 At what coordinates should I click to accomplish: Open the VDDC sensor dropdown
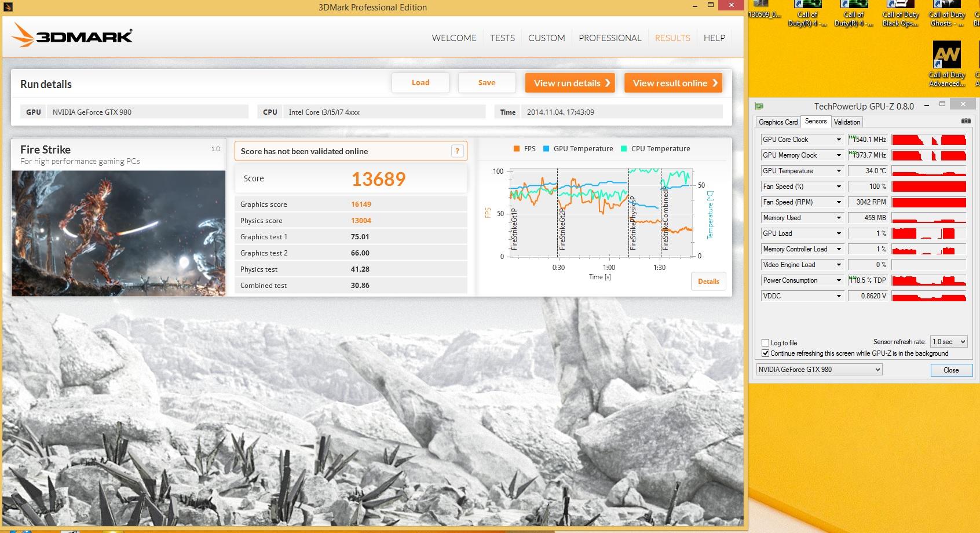[x=838, y=296]
